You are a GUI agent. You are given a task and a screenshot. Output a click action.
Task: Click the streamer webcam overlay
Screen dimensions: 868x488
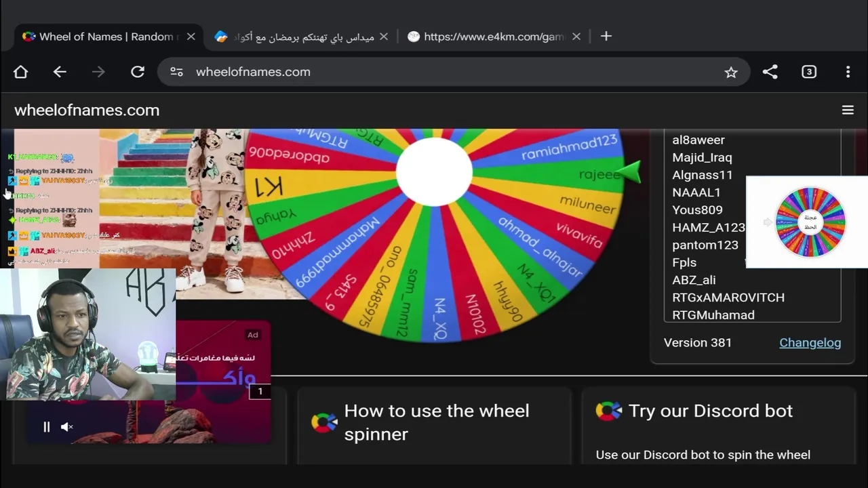click(x=88, y=334)
